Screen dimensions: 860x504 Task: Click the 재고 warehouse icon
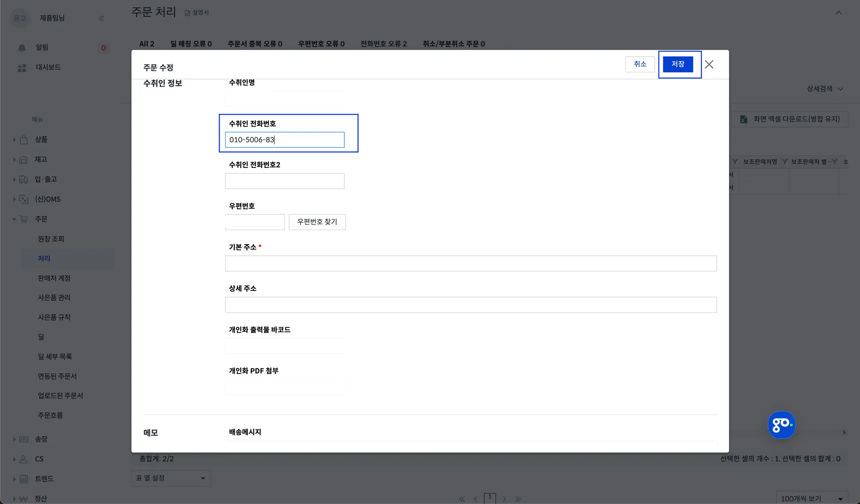24,159
